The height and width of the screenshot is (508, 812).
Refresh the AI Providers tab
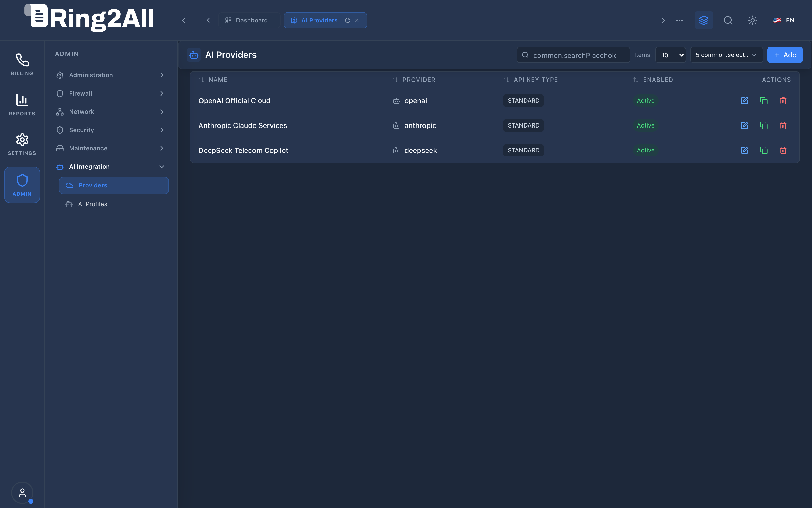point(348,20)
